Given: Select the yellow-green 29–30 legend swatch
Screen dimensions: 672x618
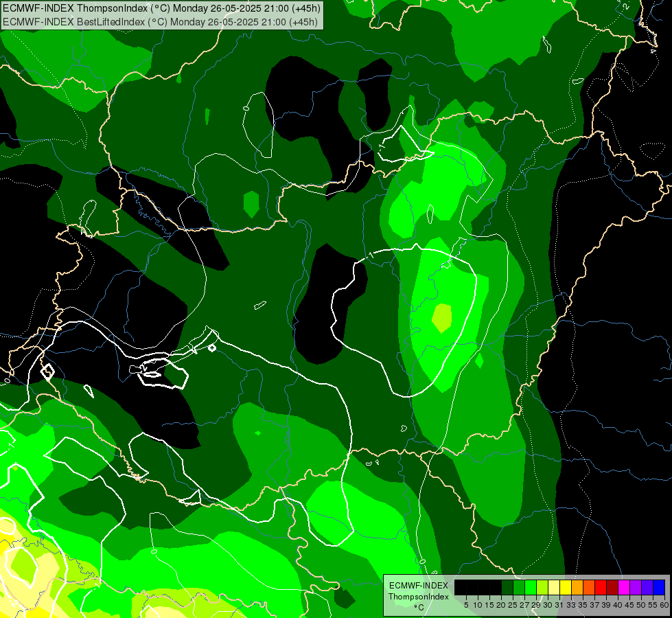Looking at the screenshot, I should tap(542, 587).
